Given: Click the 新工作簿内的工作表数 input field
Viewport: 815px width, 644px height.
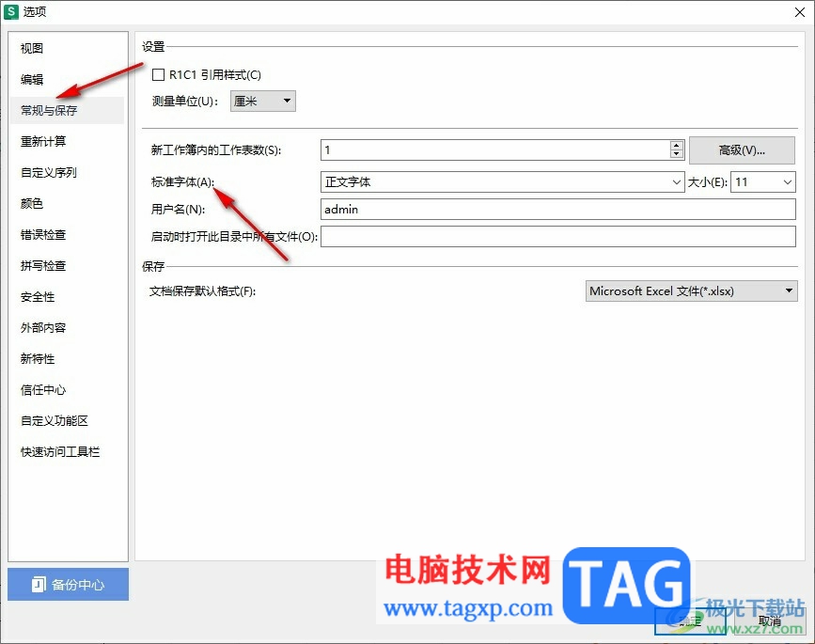Looking at the screenshot, I should click(x=495, y=150).
